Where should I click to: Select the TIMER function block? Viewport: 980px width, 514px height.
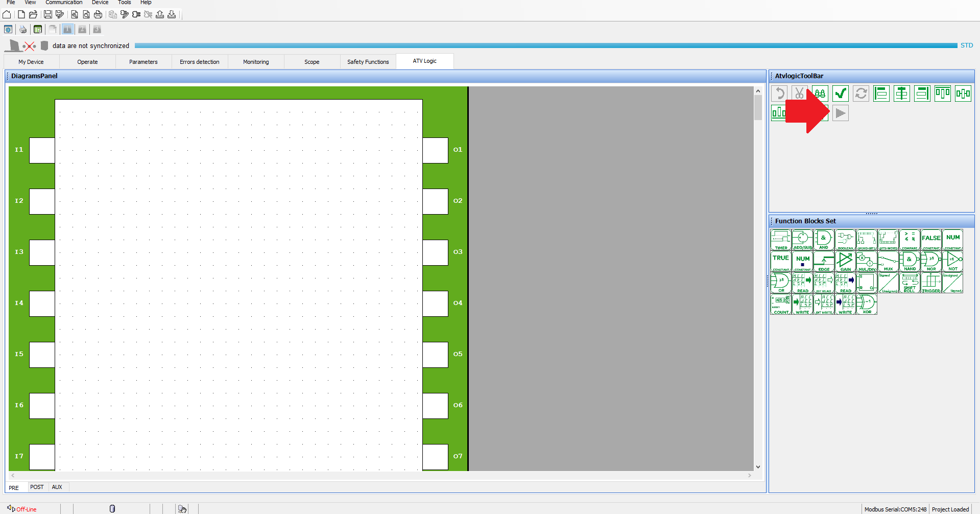(781, 240)
